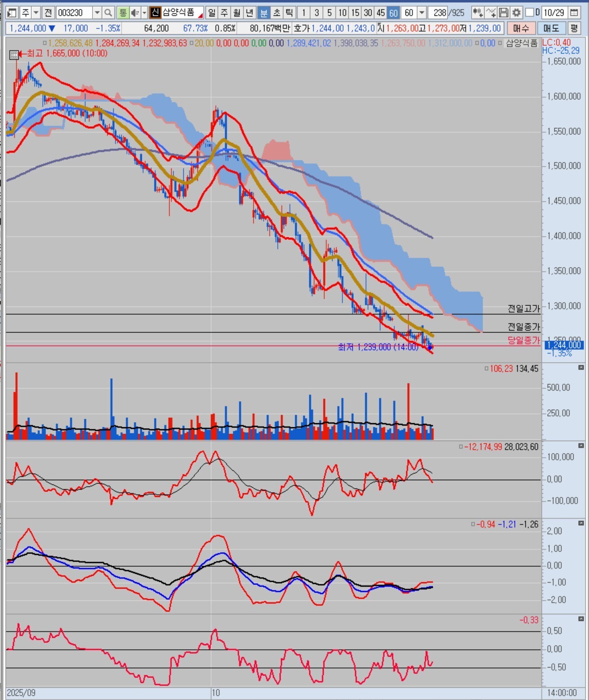The width and height of the screenshot is (589, 700).
Task: Open chart settings gear icon
Action: [516, 13]
